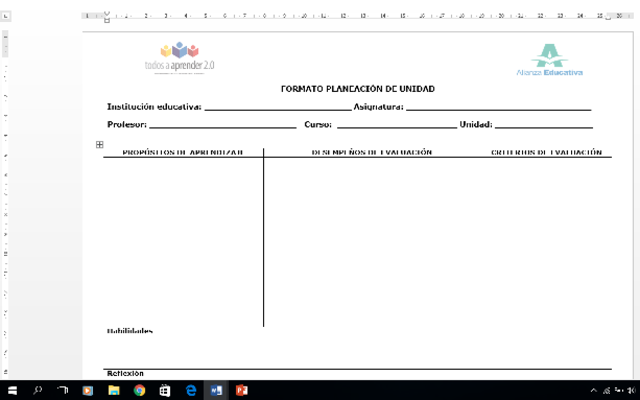Click the Asignatura label
Screen dimensions: 640x400
378,107
